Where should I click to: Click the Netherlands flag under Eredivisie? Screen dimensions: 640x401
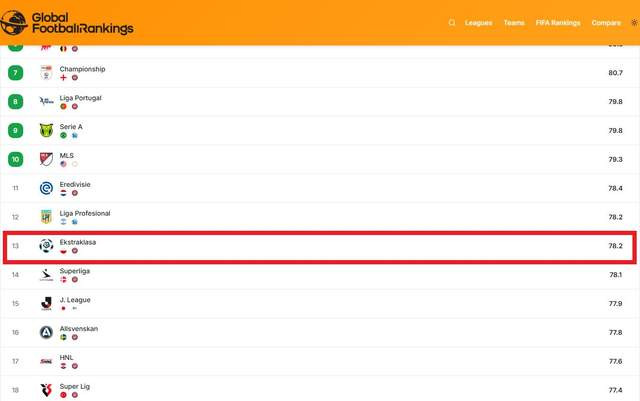coord(63,193)
